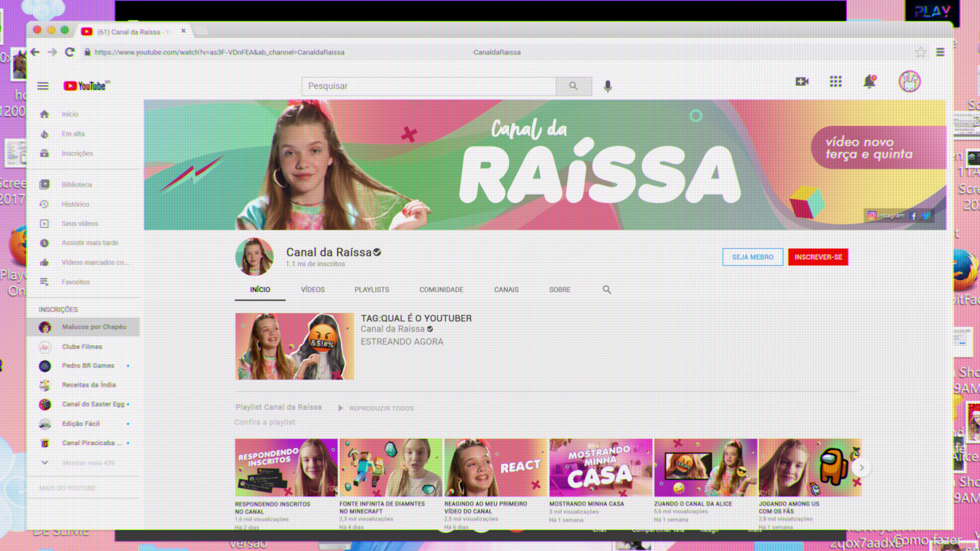This screenshot has width=980, height=551.
Task: Switch to the COMUNIDADE tab
Action: pos(442,289)
